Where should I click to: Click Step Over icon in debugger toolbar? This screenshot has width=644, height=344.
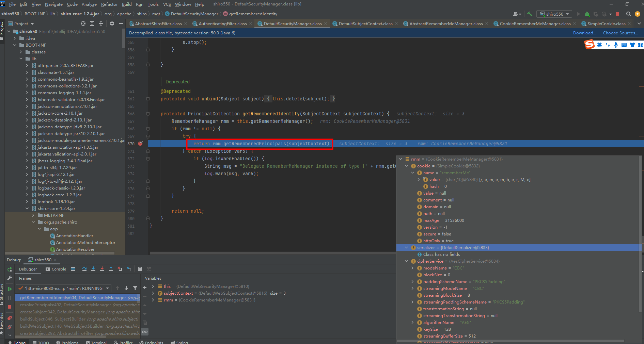point(84,269)
